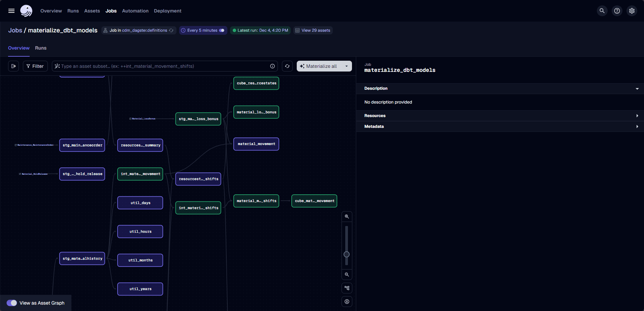
Task: Click the zoom level slider handle
Action: [x=347, y=254]
